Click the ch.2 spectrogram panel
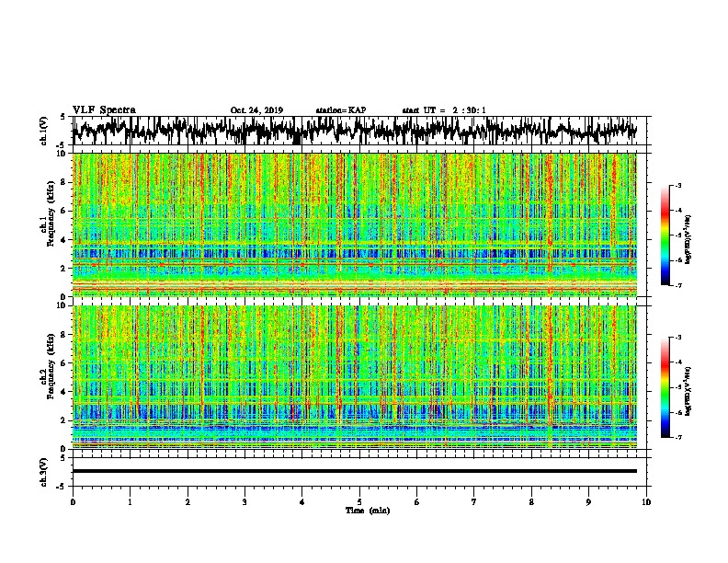This screenshot has height=563, width=728. (x=355, y=377)
